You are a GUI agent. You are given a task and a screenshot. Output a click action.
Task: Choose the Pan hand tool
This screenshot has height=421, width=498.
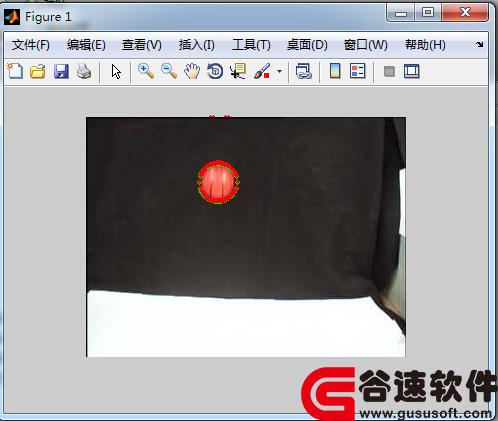192,71
